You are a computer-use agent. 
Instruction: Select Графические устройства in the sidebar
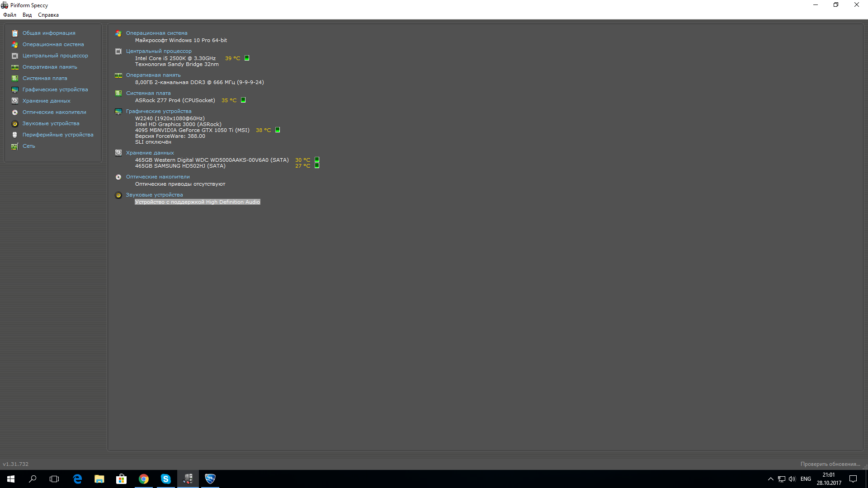point(55,89)
